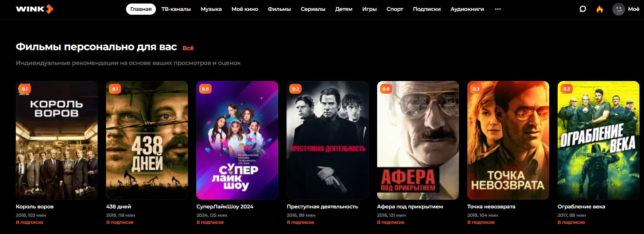Select the Главная tab
Screen dimensions: 644x234
141,9
